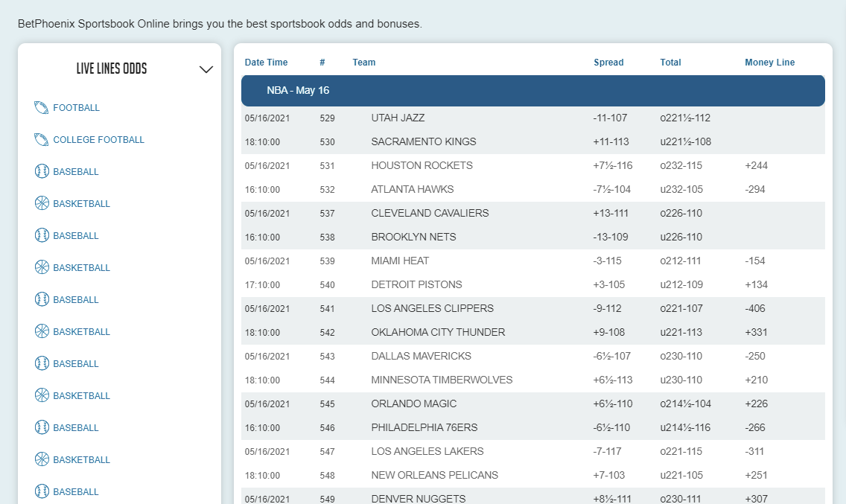This screenshot has height=504, width=846.
Task: Pick the 76ers money line -266
Action: [755, 427]
